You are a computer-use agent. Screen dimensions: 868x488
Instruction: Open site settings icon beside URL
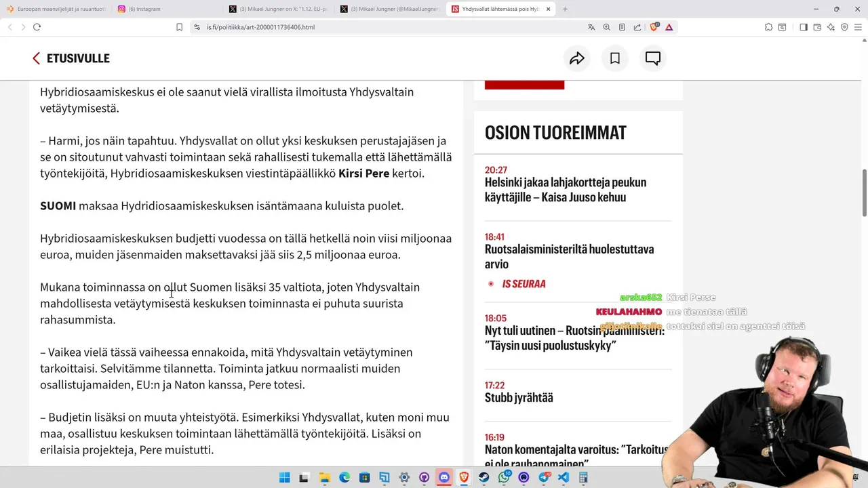pyautogui.click(x=197, y=27)
